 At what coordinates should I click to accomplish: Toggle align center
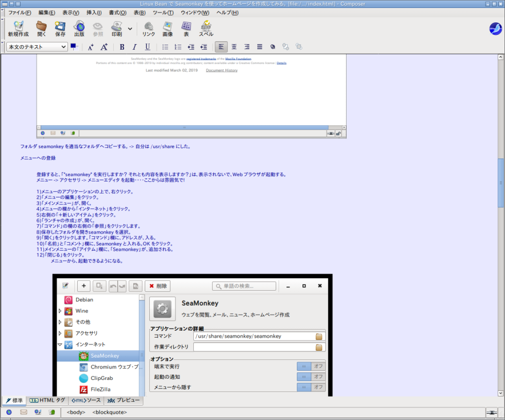click(234, 47)
